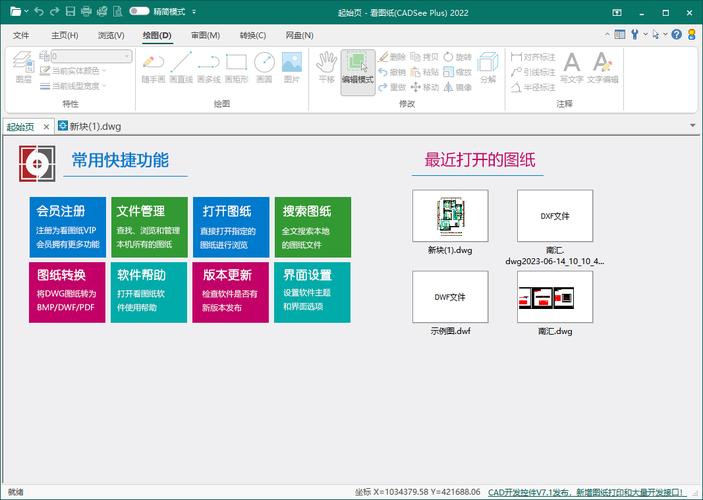This screenshot has height=500, width=703.
Task: Collapse the ribbon with the up chevron
Action: (x=607, y=34)
